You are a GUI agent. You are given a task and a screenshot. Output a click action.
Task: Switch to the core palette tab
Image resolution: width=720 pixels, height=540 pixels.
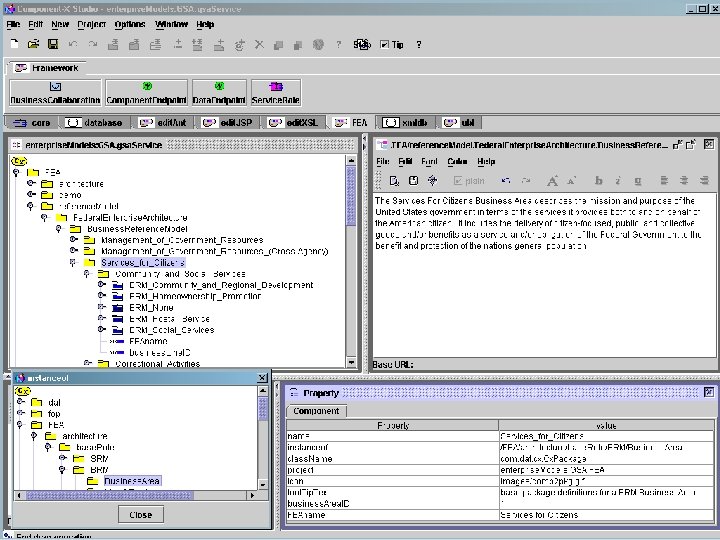32,123
